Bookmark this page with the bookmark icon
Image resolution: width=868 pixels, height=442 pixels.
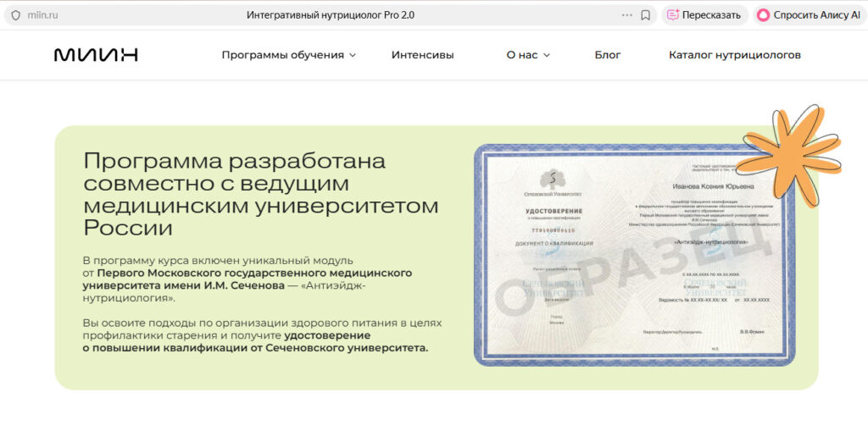click(x=645, y=15)
